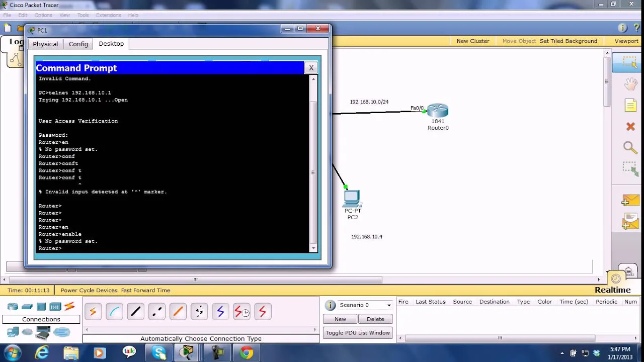
Task: Click Set Tiled Background
Action: pyautogui.click(x=569, y=41)
